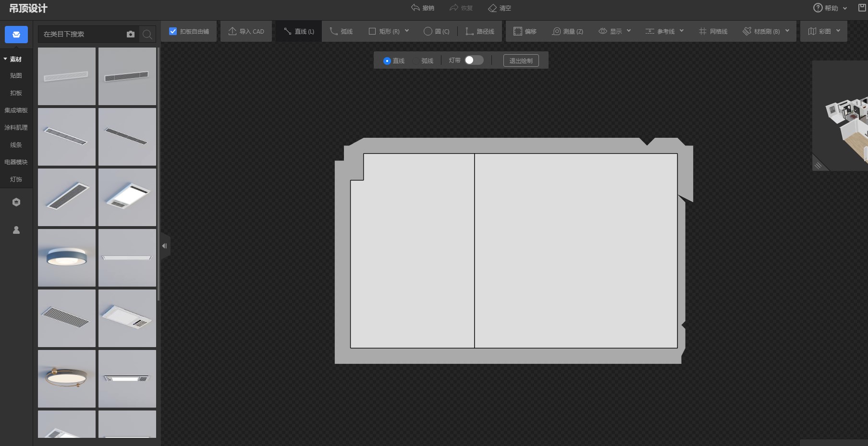Image resolution: width=868 pixels, height=446 pixels.
Task: Toggle the 灯带 light strip switch
Action: 474,60
